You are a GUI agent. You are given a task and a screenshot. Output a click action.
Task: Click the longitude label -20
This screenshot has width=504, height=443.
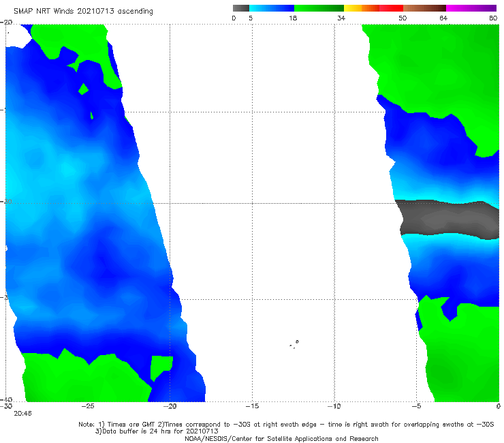point(170,406)
